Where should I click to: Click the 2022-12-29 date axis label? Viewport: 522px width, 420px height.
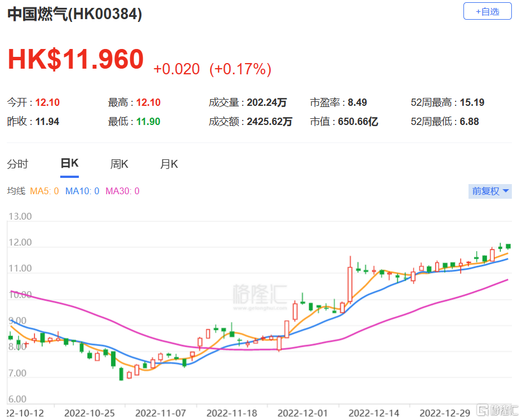445,413
